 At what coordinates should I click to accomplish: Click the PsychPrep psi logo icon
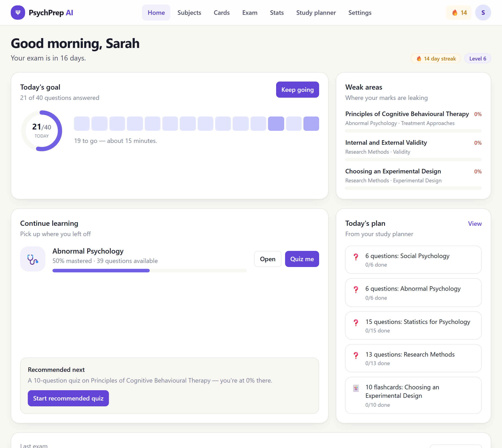click(18, 13)
